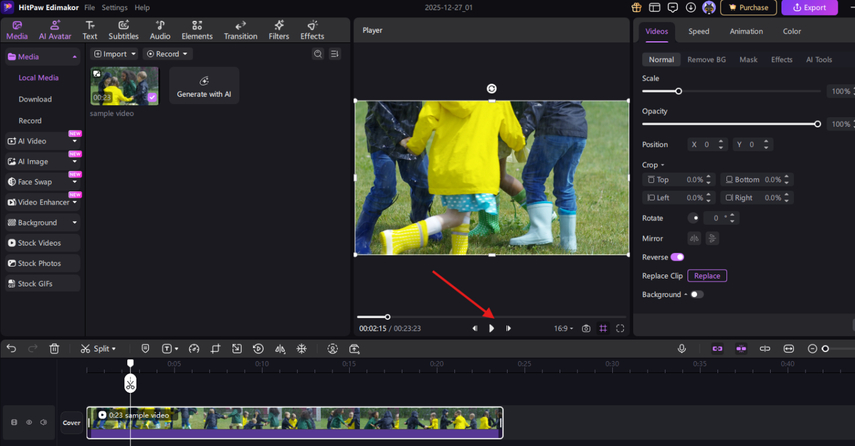
Task: Open Stock Photos
Action: (x=43, y=263)
